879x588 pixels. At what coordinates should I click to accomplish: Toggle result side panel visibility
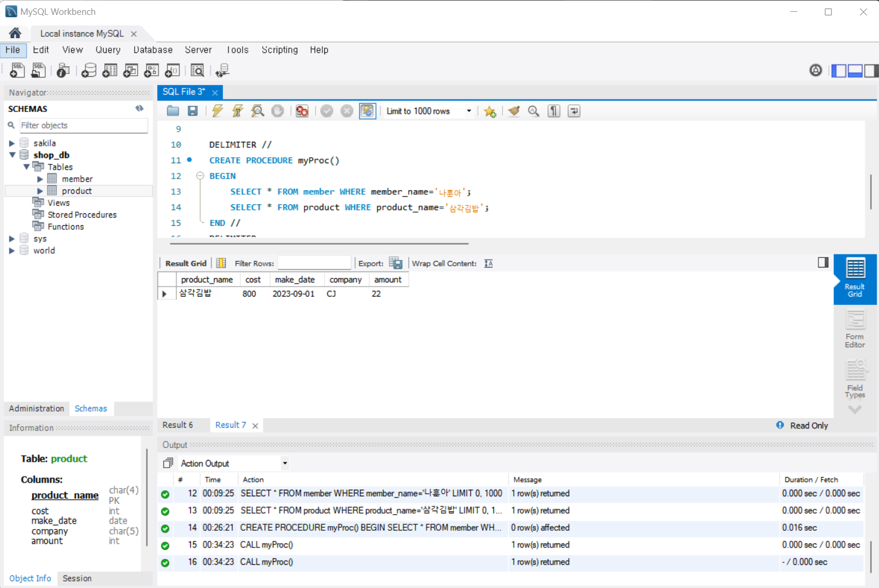pos(823,263)
